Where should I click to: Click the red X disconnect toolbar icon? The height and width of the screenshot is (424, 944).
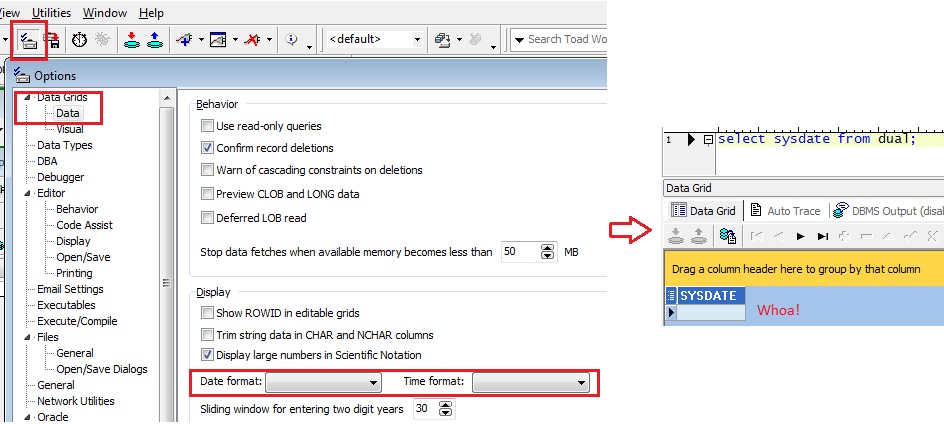click(x=252, y=40)
